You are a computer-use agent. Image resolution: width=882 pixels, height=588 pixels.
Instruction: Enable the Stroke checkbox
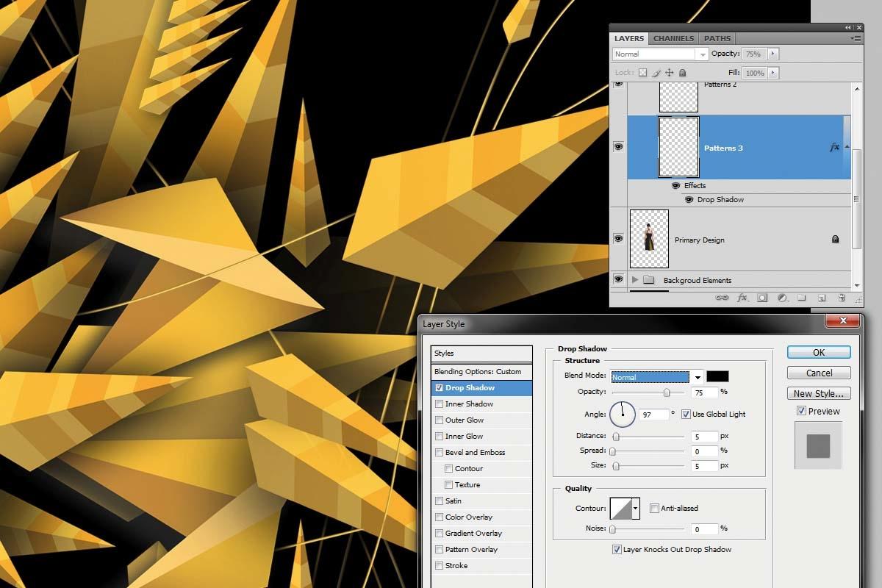[439, 566]
